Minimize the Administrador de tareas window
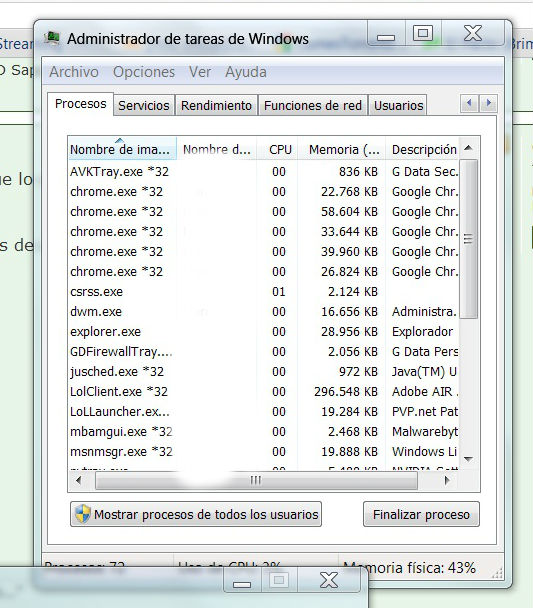 tap(386, 34)
